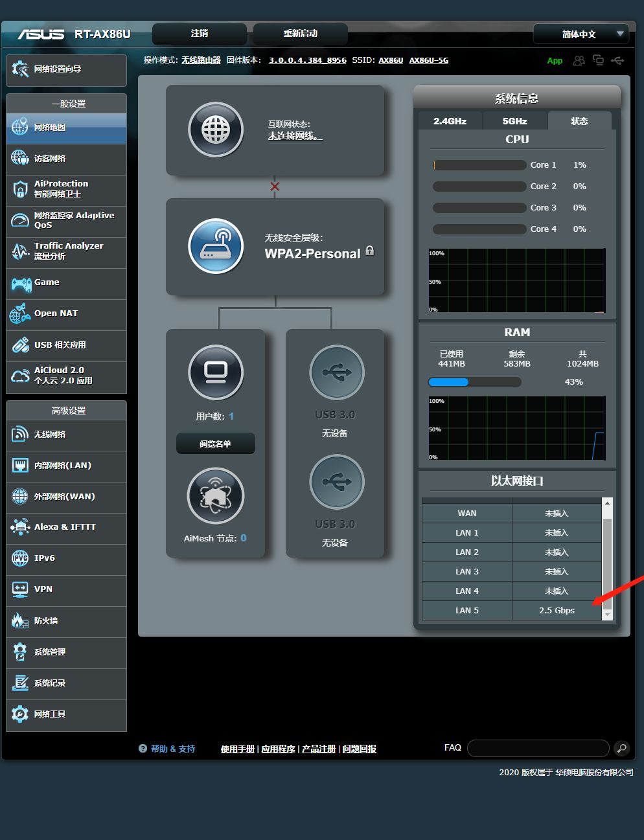Screen dimensions: 644x840
Task: Switch to the 5GHz tab
Action: pos(515,121)
